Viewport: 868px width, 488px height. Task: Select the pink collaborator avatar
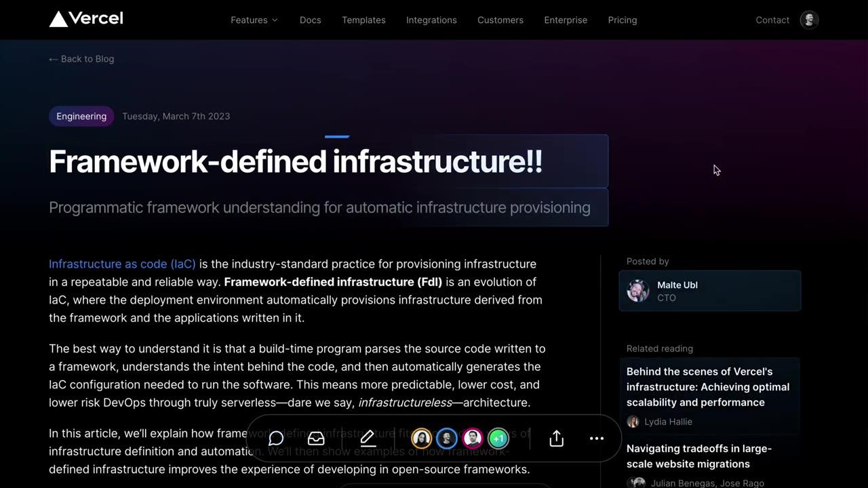click(x=472, y=439)
